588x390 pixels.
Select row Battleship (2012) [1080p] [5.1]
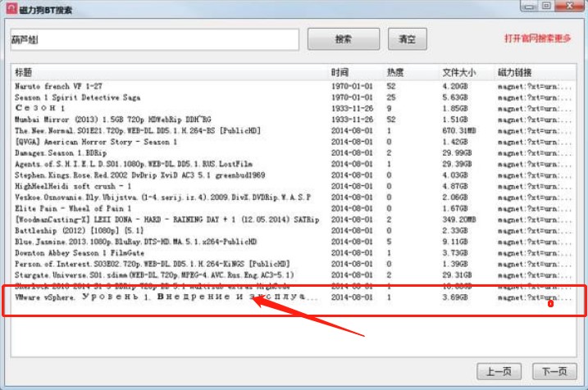(x=294, y=230)
